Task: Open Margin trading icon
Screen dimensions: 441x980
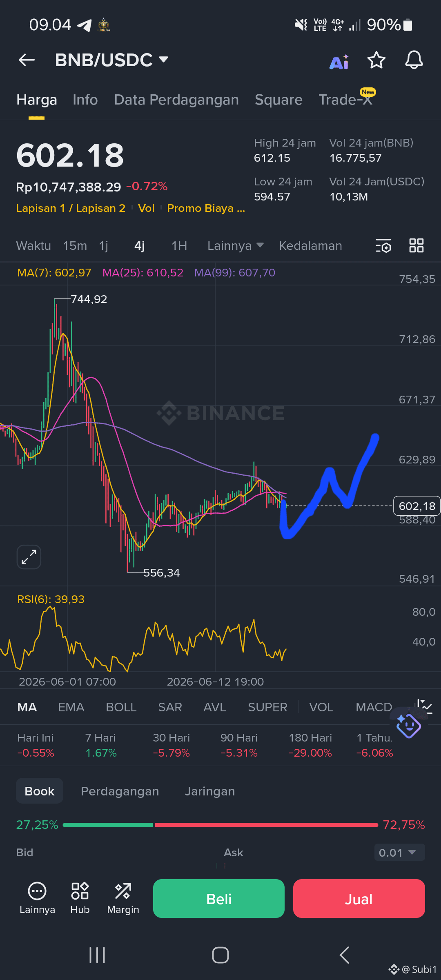Action: tap(123, 898)
